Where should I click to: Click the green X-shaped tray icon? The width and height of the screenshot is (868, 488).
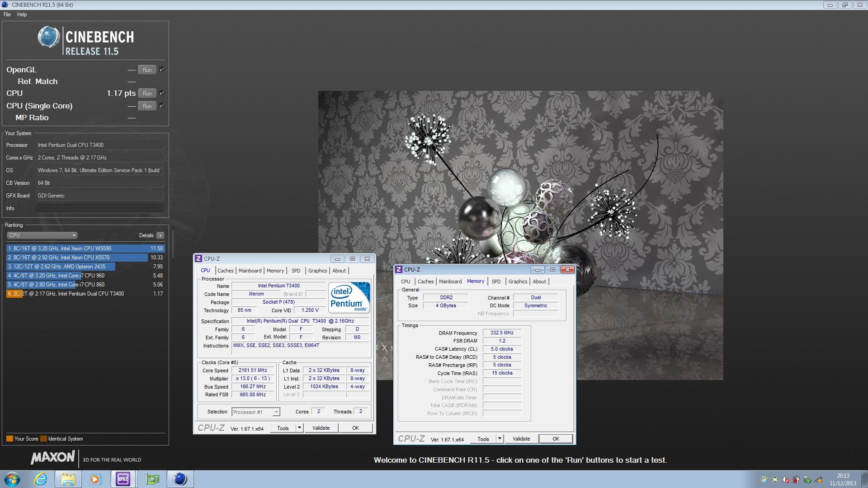point(775,480)
